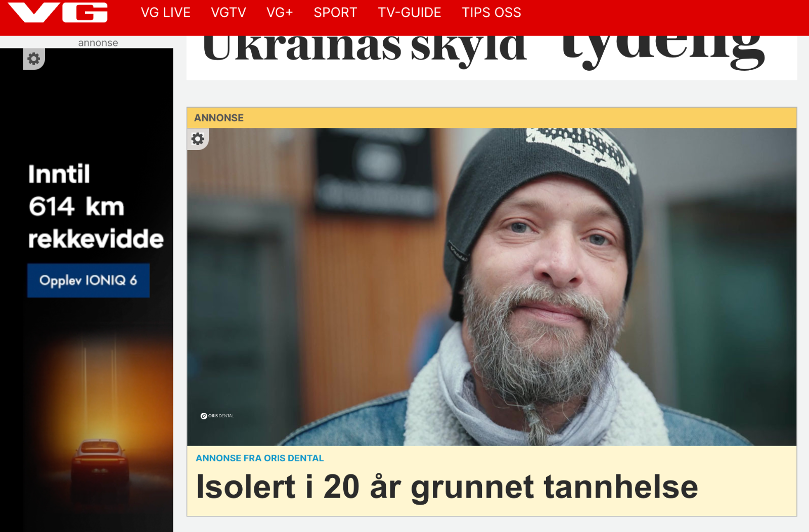Viewport: 809px width, 532px height.
Task: Open ad settings gear on Oris Dental ad
Action: point(198,139)
